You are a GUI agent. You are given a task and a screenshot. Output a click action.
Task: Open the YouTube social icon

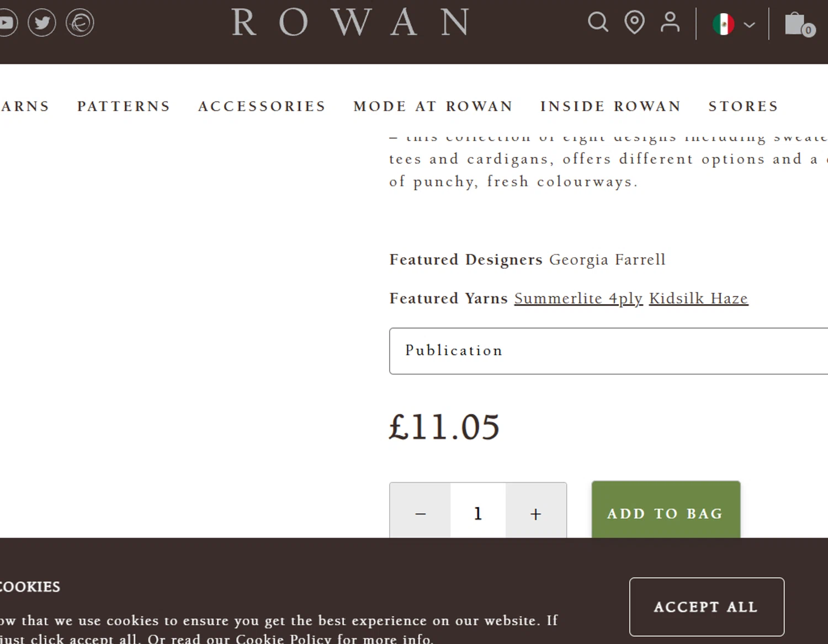point(8,23)
